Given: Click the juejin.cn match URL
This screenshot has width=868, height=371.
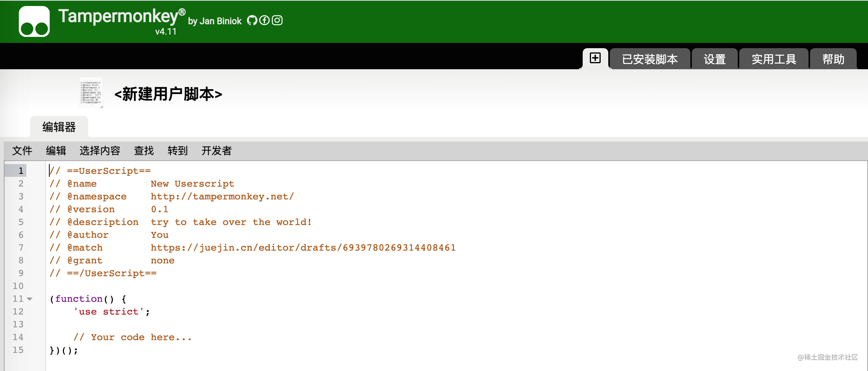Looking at the screenshot, I should [303, 248].
